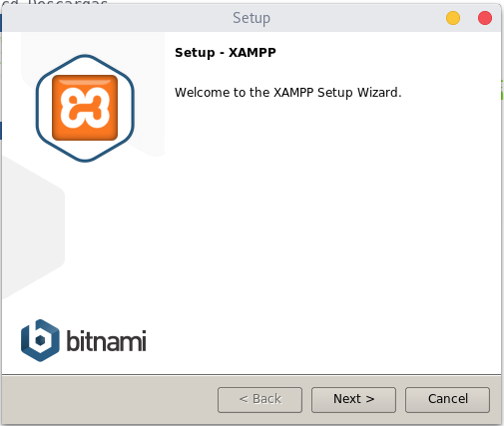504x426 pixels.
Task: Select the 'Setup - XAMPP' heading text
Action: (226, 53)
